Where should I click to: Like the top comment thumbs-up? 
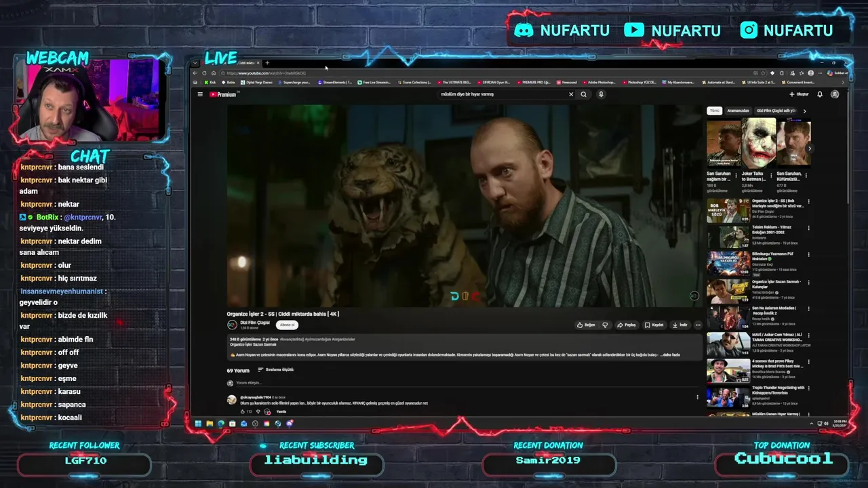pos(243,411)
